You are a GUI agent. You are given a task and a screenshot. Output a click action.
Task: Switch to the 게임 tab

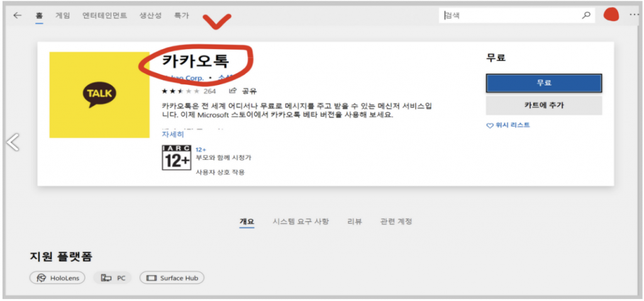pyautogui.click(x=63, y=16)
